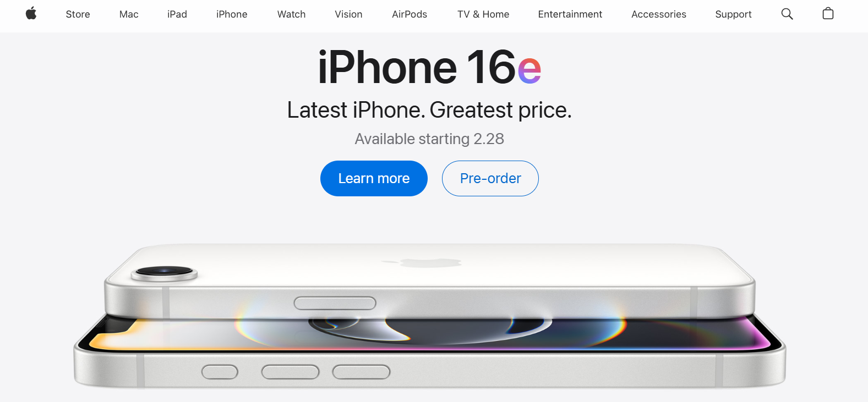The height and width of the screenshot is (402, 868).
Task: Click the iPhone 16e product image
Action: tap(430, 316)
